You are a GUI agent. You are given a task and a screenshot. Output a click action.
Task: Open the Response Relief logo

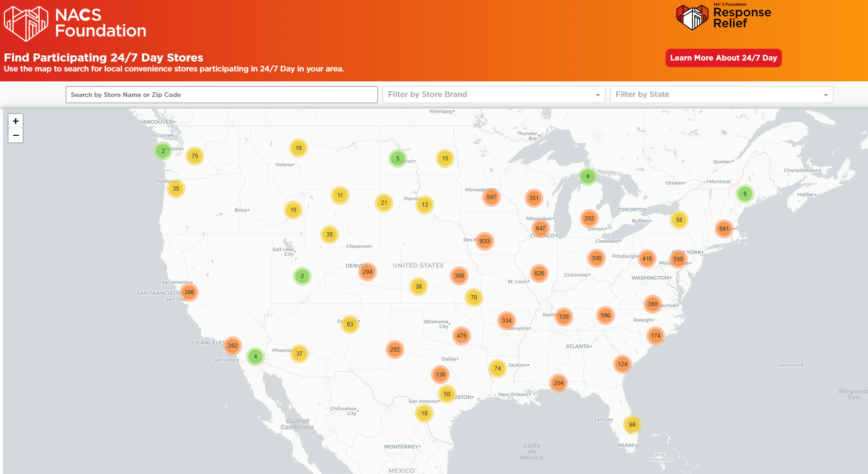pos(724,17)
